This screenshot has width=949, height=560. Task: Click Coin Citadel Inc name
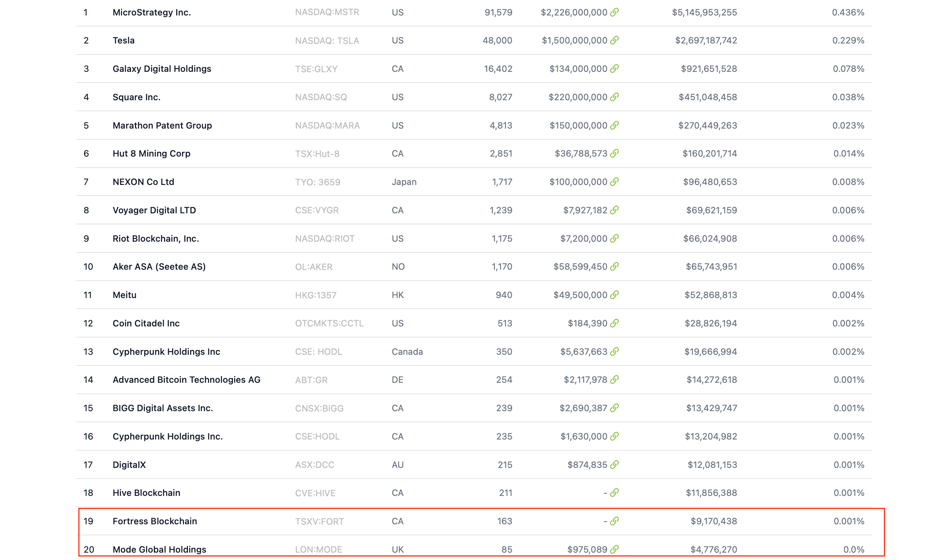coord(146,323)
